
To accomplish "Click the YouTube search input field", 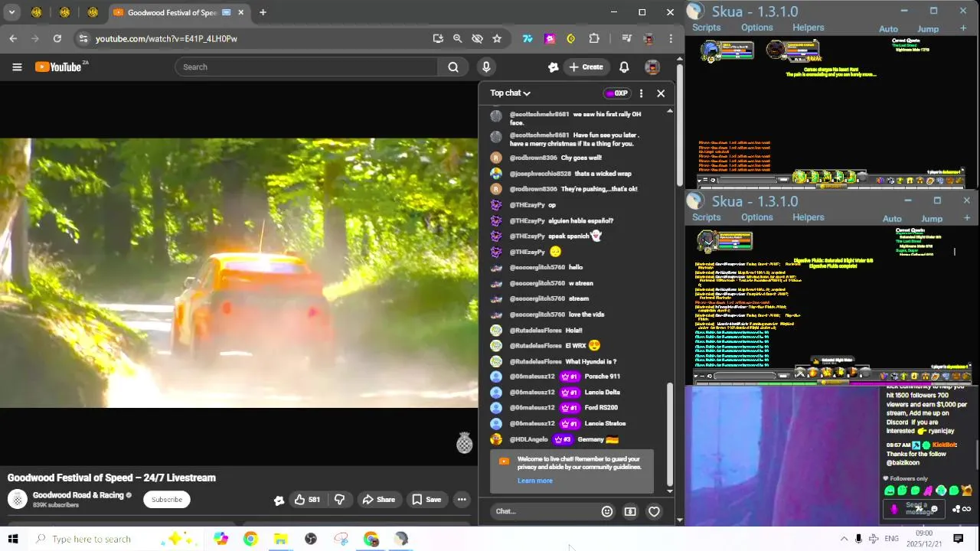I will 306,67.
